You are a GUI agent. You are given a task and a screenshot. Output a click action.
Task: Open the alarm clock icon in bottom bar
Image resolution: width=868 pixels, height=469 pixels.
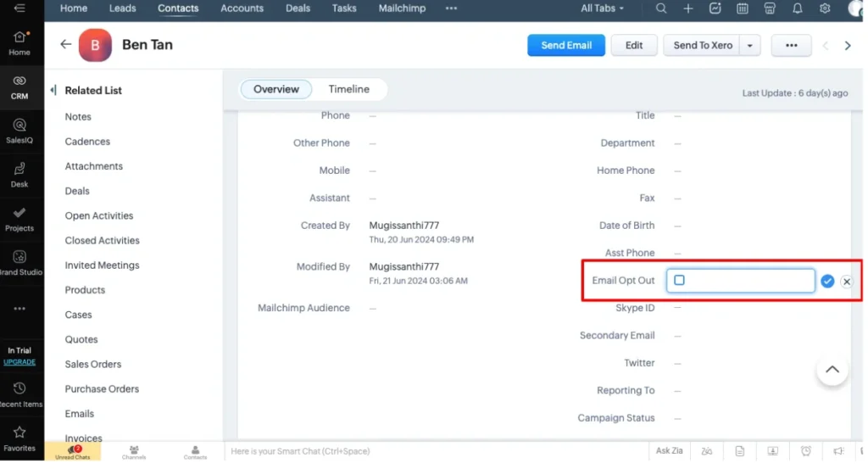806,450
